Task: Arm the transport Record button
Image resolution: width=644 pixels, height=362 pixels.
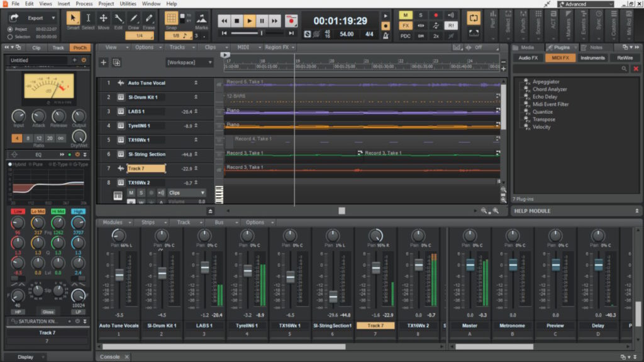Action: pos(291,21)
